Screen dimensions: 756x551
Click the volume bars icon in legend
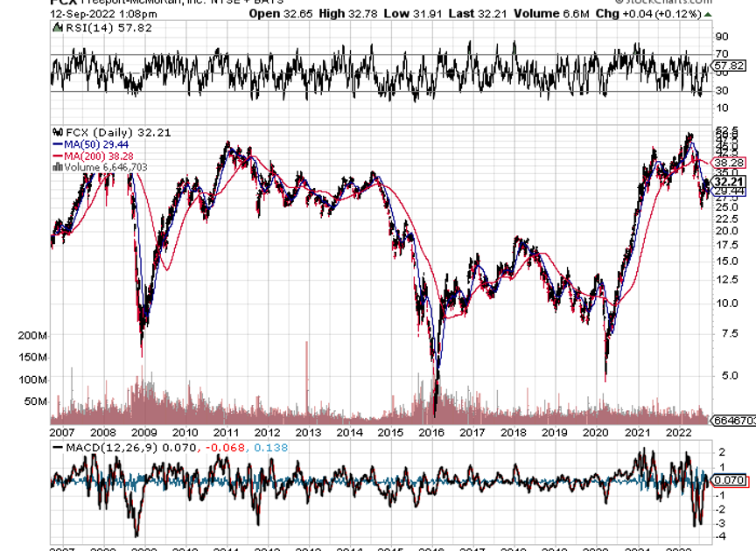pos(58,167)
